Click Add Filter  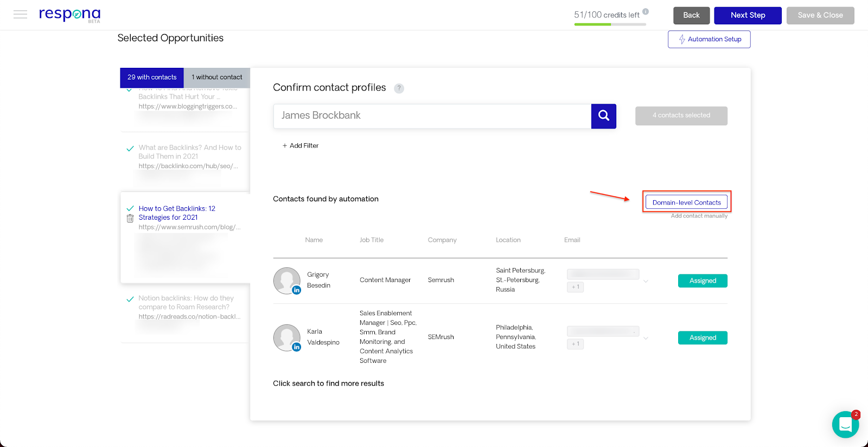pos(301,145)
